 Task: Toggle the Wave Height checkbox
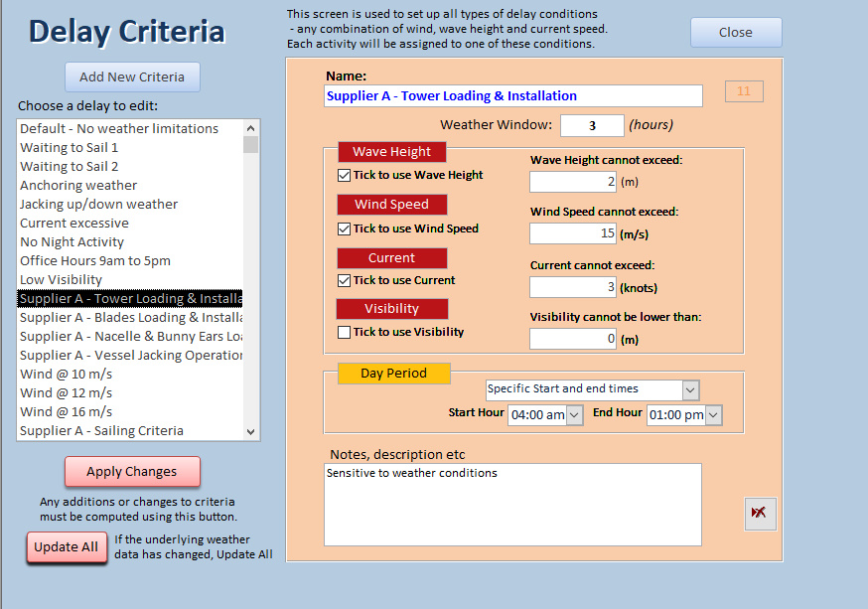click(x=345, y=176)
